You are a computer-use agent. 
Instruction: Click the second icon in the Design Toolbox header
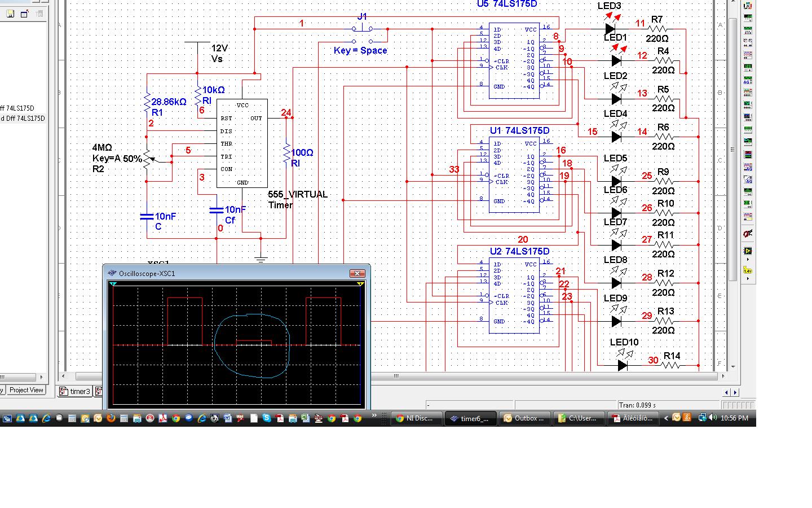[x=24, y=14]
